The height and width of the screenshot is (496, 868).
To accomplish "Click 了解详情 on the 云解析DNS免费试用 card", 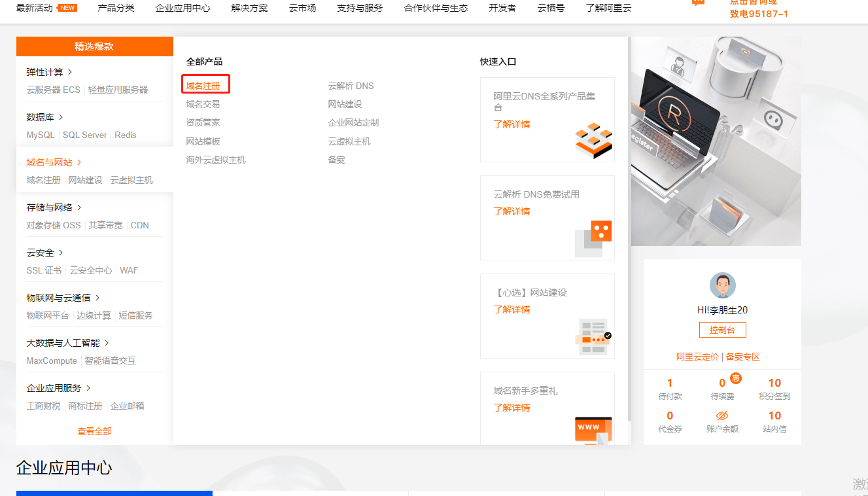I will click(x=512, y=211).
